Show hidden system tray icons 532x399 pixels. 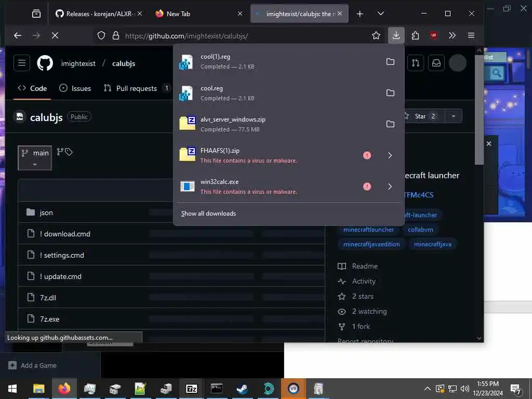pyautogui.click(x=428, y=389)
